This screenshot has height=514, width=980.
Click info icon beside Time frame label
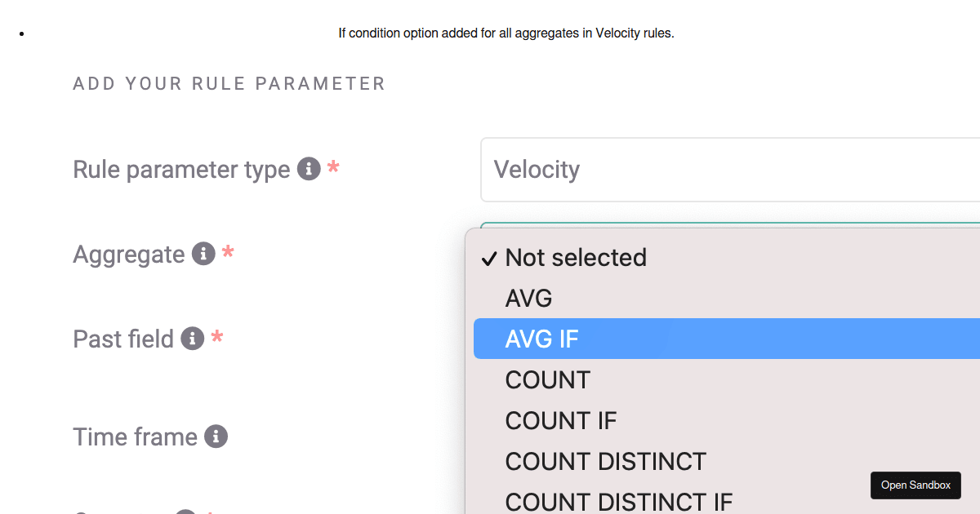[216, 436]
